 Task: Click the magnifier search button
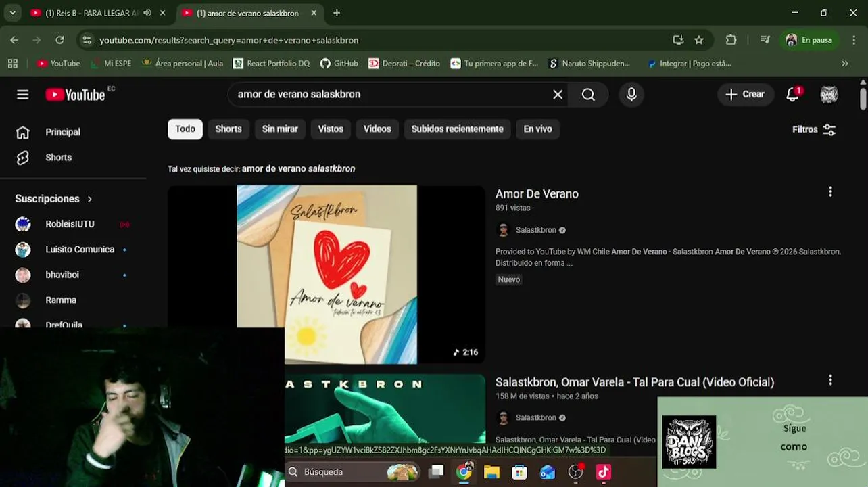pyautogui.click(x=588, y=95)
